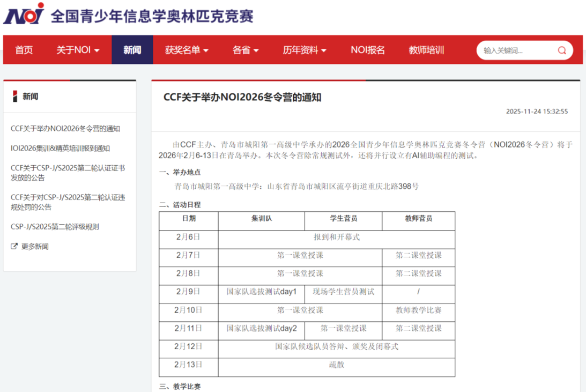The image size is (586, 392).
Task: Open sidebar link CCF关于举办NOI2026冬令营的通知
Action: coord(65,129)
